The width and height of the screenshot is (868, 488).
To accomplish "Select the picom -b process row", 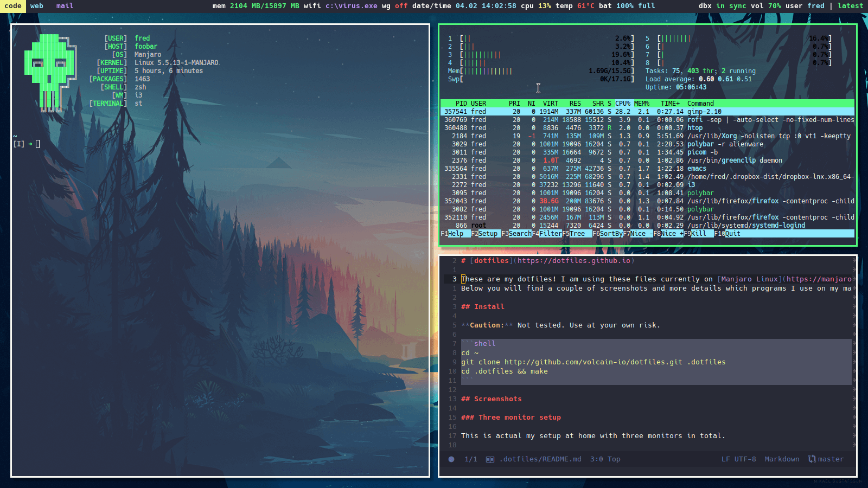I will coord(647,152).
